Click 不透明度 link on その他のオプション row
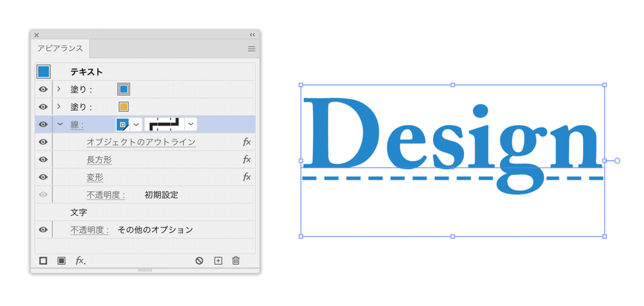This screenshot has width=644, height=306. [90, 230]
